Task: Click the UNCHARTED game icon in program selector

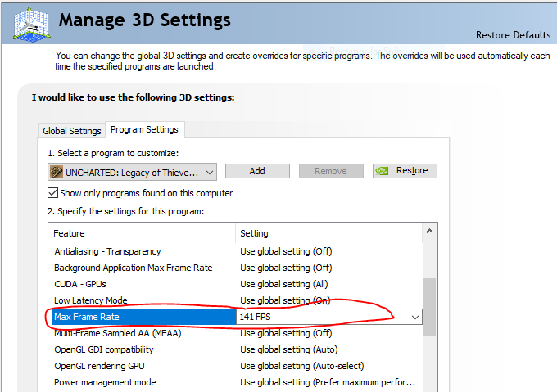Action: tap(57, 172)
